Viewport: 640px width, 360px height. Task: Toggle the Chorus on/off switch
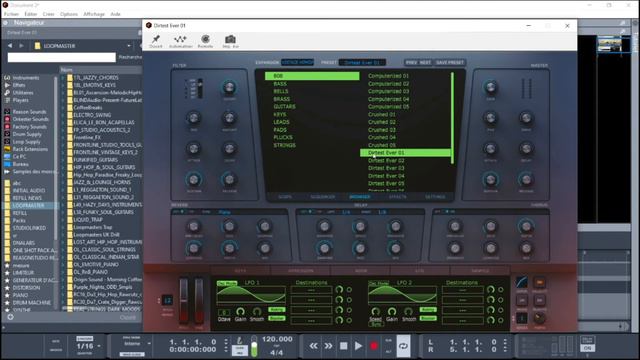pyautogui.click(x=447, y=212)
